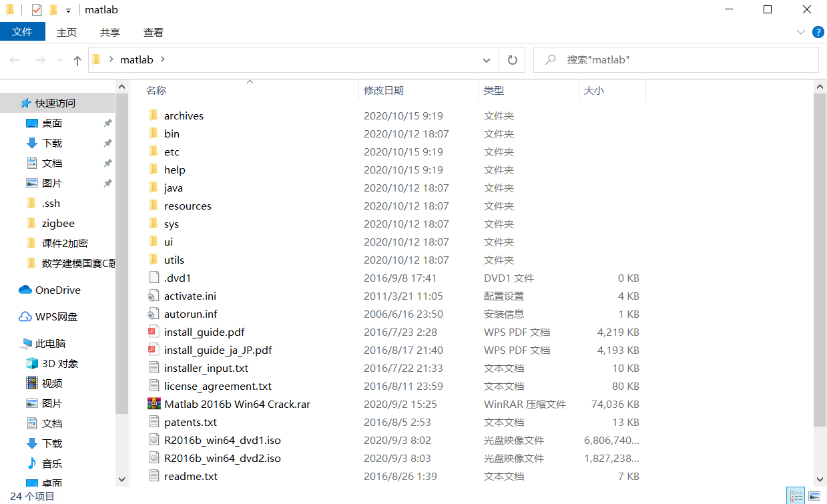Select the resources folder row

tap(394, 206)
